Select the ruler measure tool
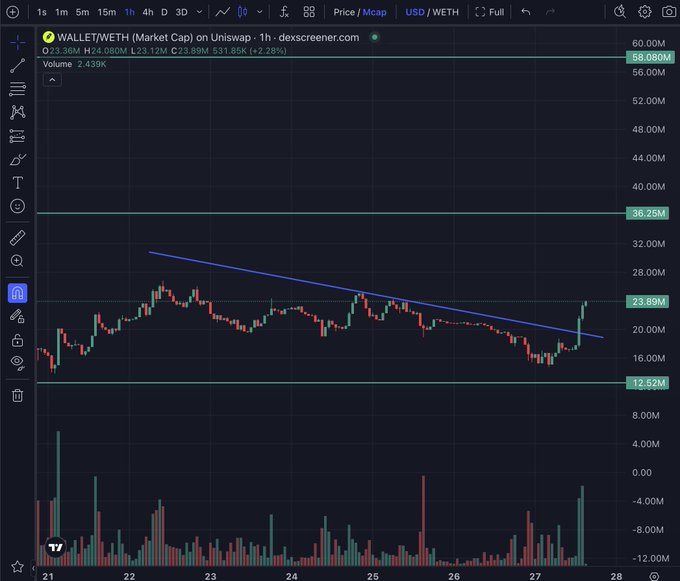The image size is (680, 581). coord(17,238)
